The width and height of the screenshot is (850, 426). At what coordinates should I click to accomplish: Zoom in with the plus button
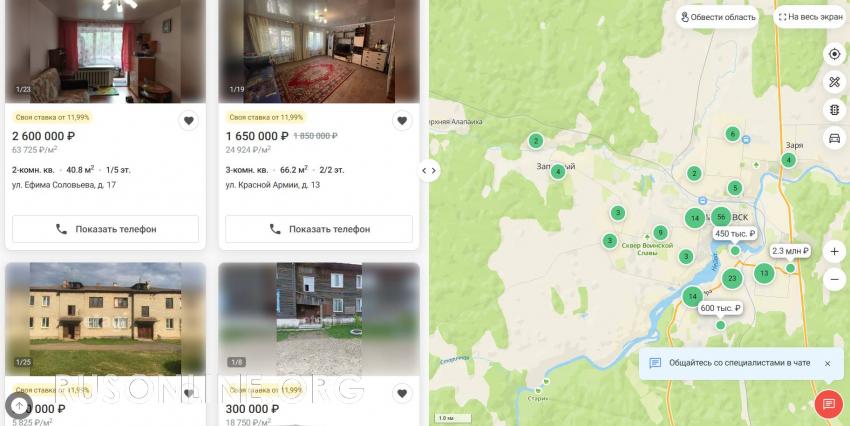pos(834,251)
